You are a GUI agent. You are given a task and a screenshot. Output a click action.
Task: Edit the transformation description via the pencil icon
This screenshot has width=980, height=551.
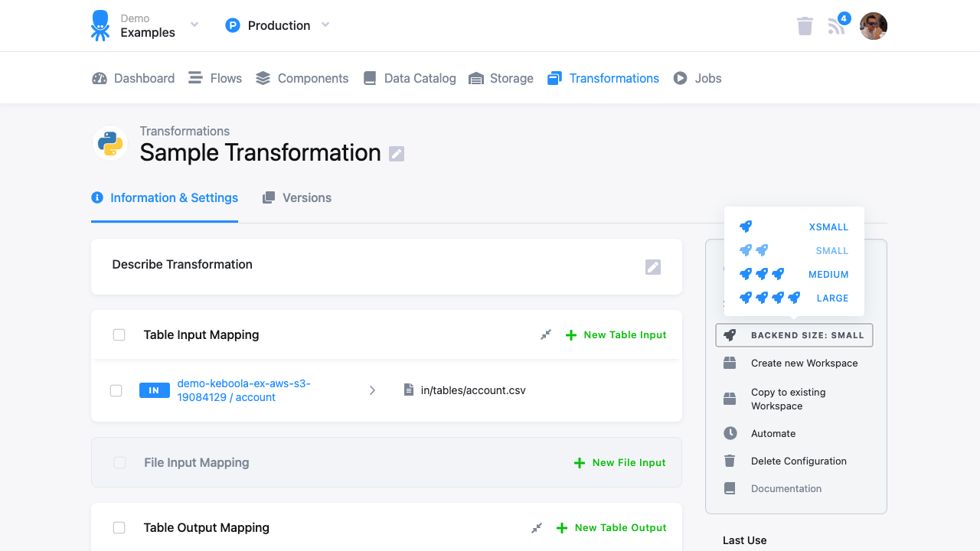[652, 266]
